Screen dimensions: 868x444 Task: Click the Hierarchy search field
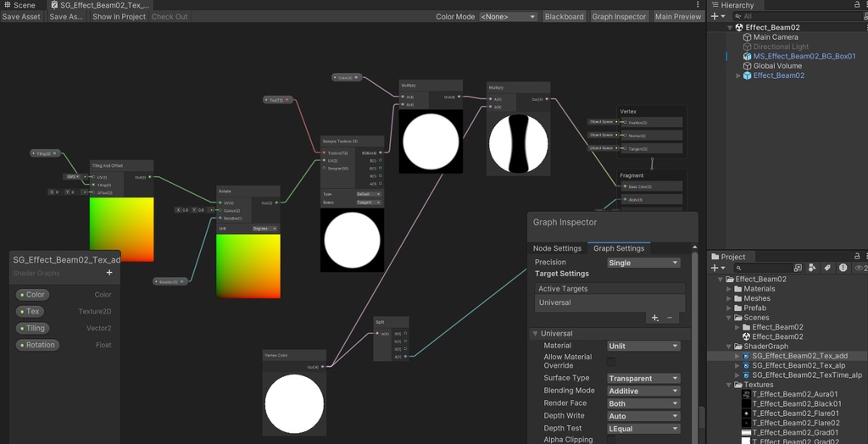(x=798, y=17)
